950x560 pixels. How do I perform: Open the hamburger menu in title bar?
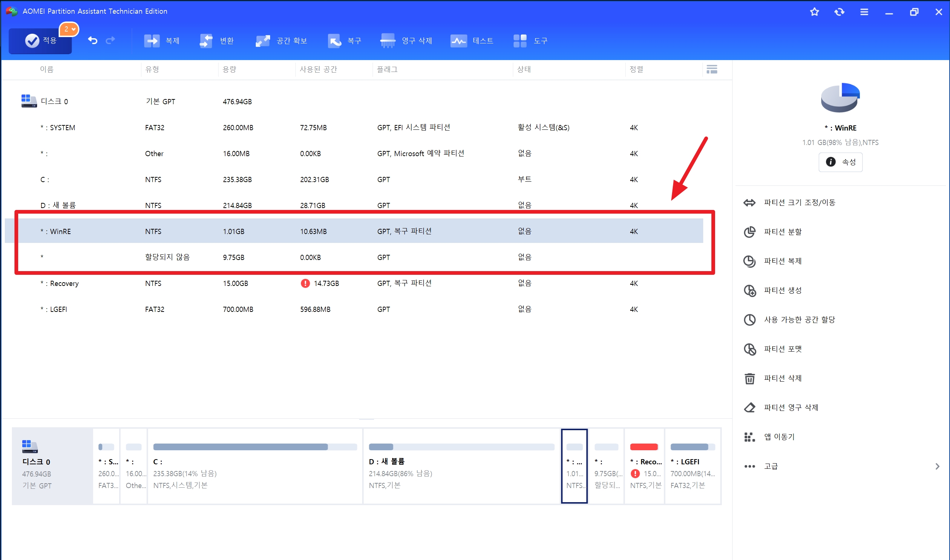[x=864, y=12]
